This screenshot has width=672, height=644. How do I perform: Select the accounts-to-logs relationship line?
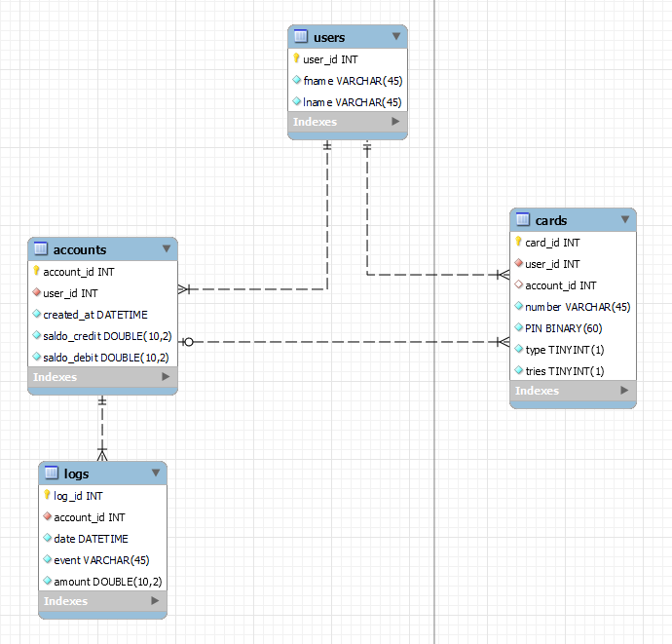click(x=102, y=428)
